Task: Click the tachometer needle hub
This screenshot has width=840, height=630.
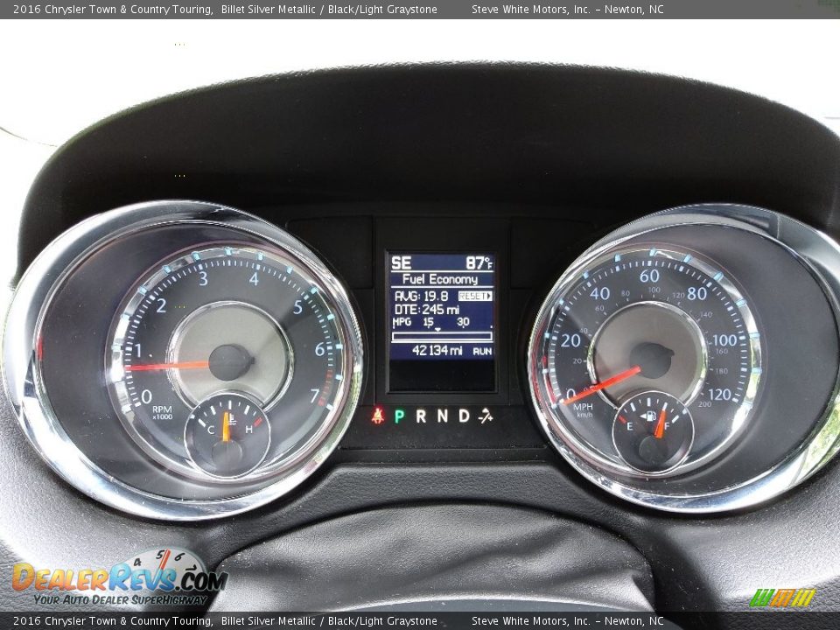Action: 230,362
